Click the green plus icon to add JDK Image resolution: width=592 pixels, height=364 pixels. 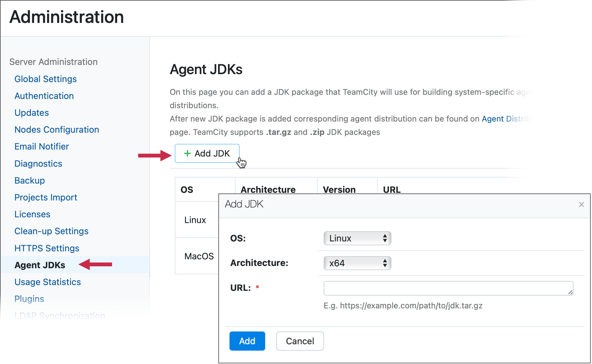tap(188, 153)
